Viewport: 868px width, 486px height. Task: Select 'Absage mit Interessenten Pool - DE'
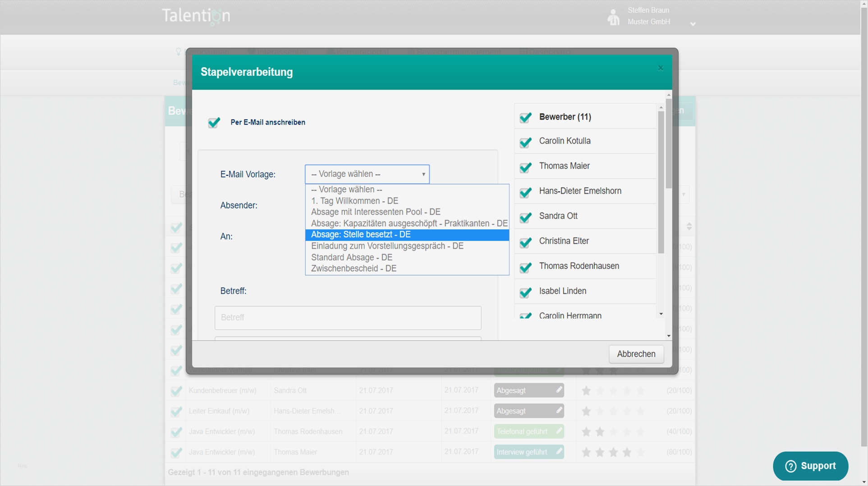pos(407,212)
